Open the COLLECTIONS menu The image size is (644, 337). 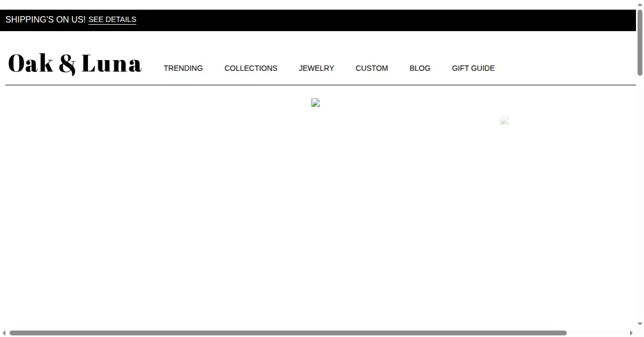point(251,68)
